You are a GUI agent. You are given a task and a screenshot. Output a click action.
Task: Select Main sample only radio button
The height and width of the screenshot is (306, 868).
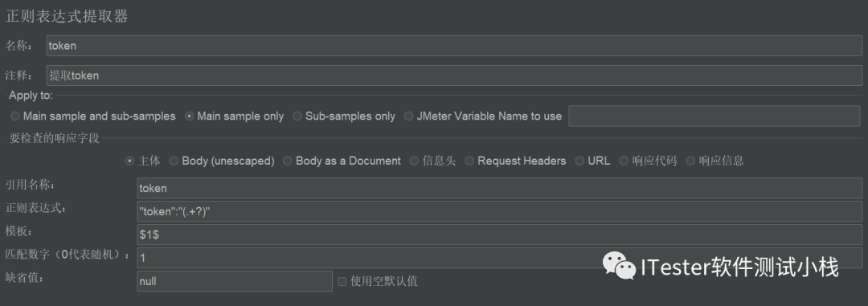pos(190,116)
